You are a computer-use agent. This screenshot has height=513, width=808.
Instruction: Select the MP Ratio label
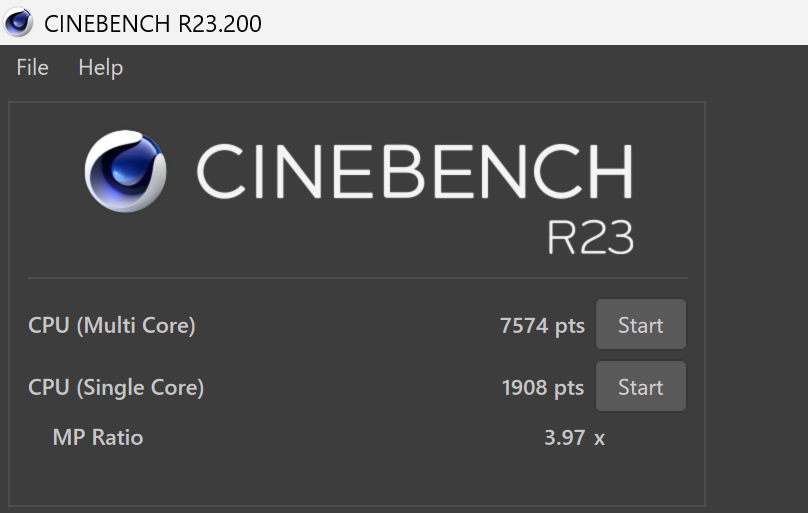click(x=98, y=437)
